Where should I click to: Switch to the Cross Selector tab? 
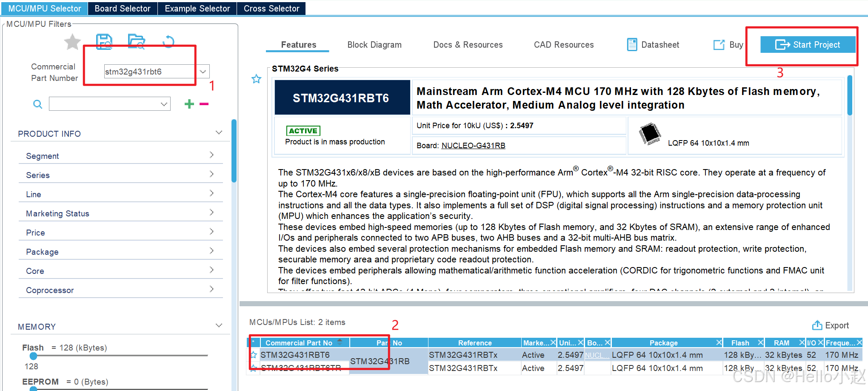tap(271, 9)
